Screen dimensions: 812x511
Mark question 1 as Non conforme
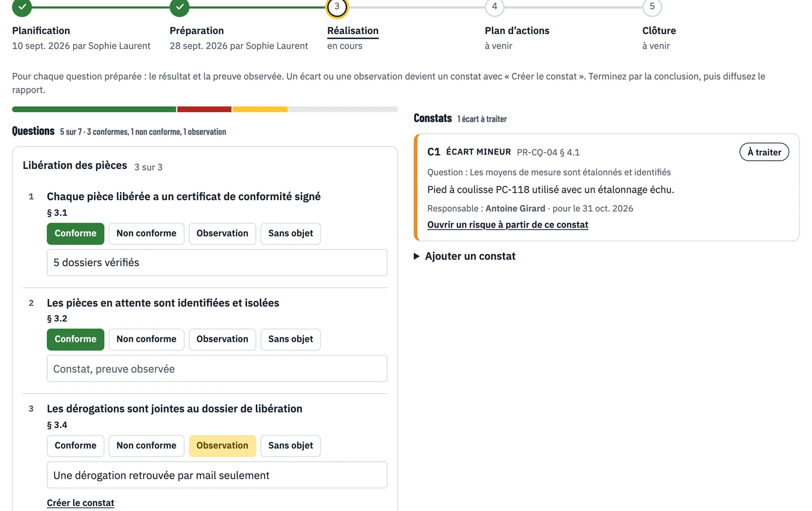click(x=146, y=234)
